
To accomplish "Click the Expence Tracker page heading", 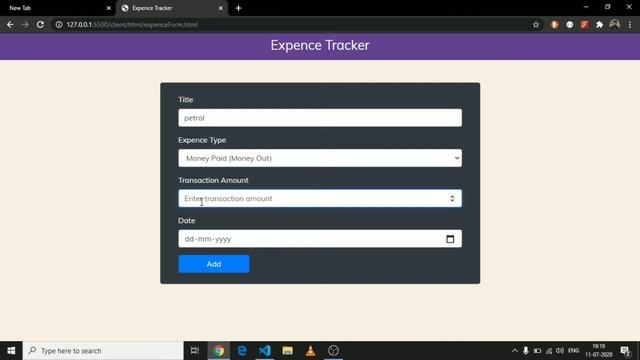I will click(x=320, y=45).
